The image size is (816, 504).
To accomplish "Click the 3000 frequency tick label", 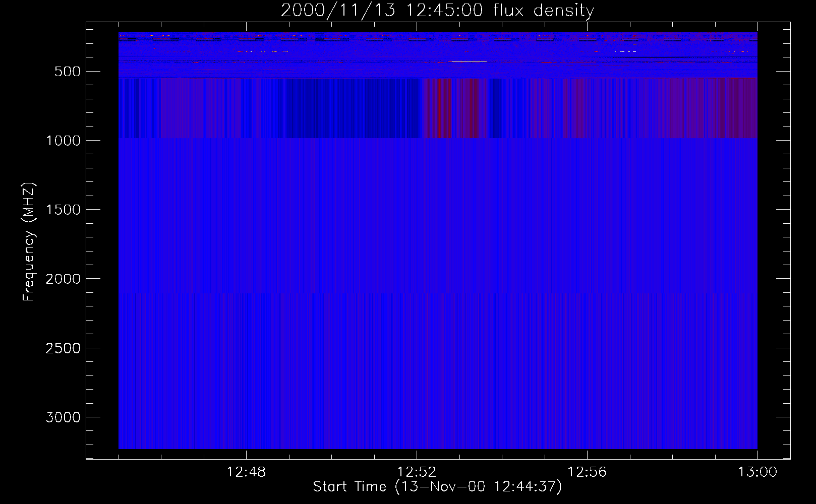I will click(x=63, y=417).
